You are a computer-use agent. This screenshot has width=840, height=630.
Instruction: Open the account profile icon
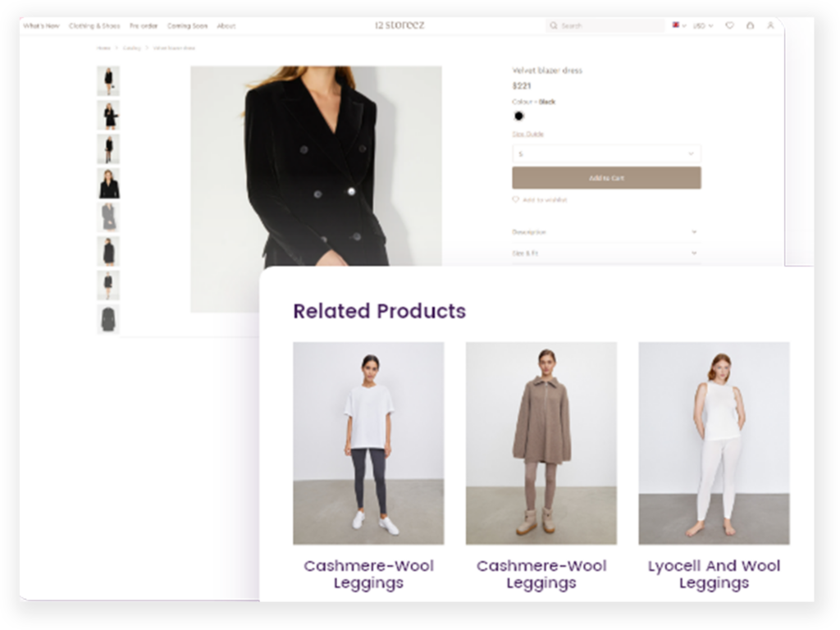[x=770, y=25]
